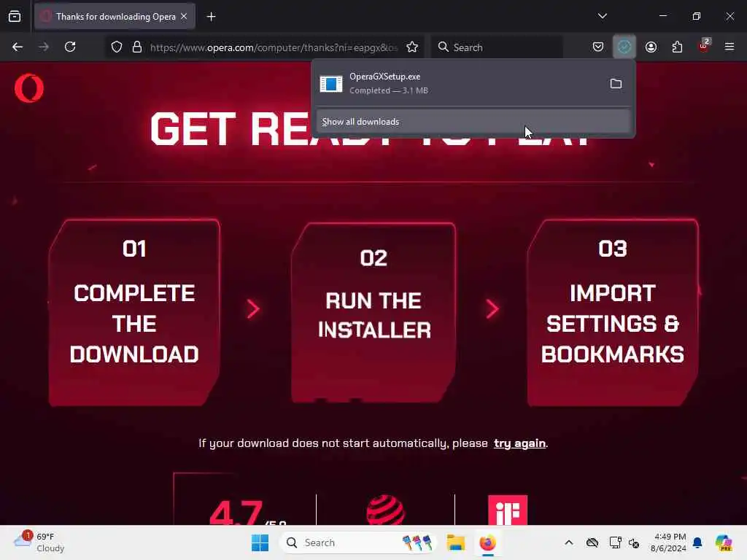
Task: Open the Firefox application hamburger menu
Action: click(729, 47)
